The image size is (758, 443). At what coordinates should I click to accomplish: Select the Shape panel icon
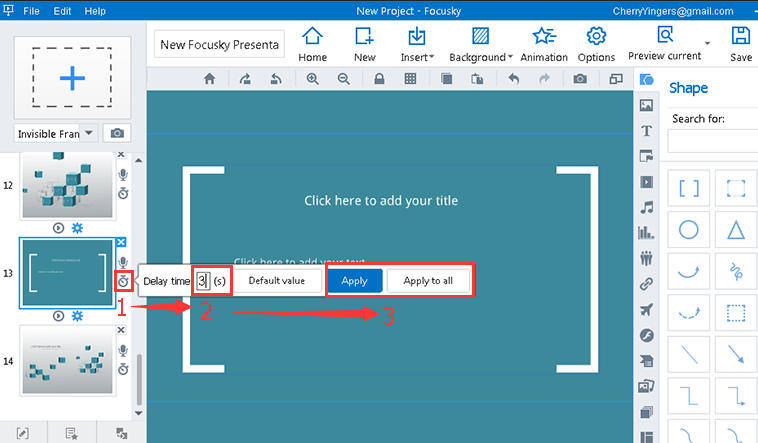click(646, 80)
